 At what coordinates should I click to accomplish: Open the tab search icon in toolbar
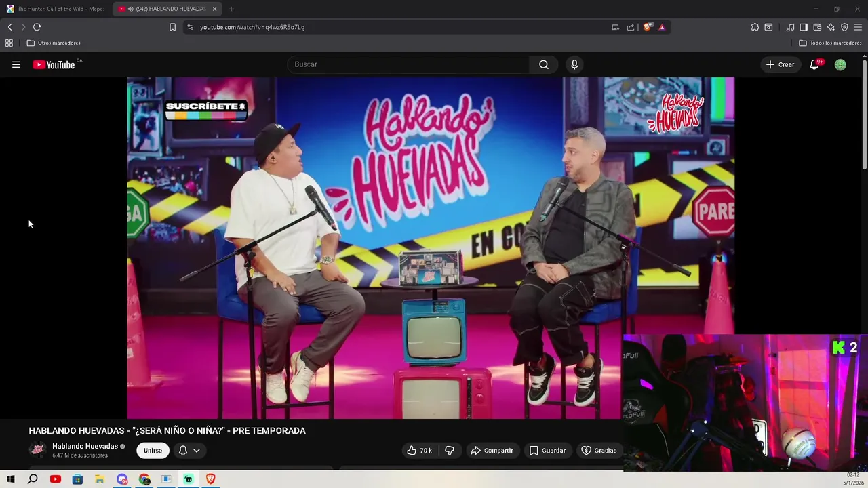click(x=768, y=27)
